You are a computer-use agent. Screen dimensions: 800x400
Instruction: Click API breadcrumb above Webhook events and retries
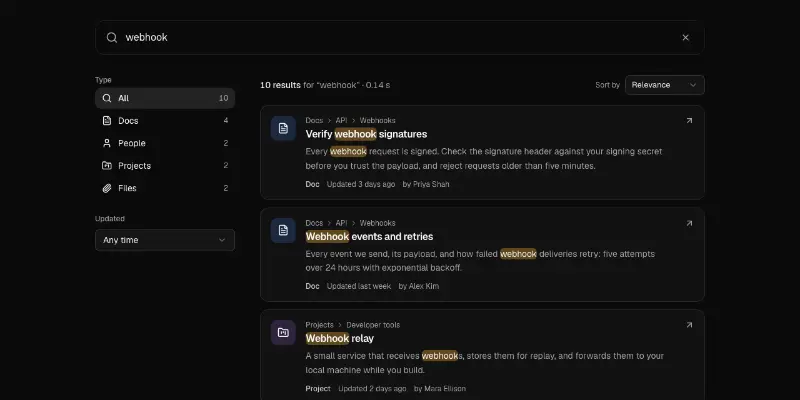(341, 223)
